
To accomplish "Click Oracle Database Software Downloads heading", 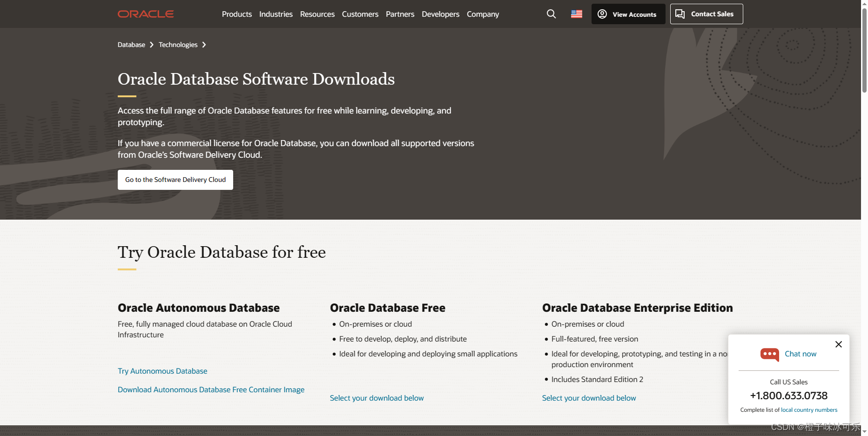I will pos(256,79).
